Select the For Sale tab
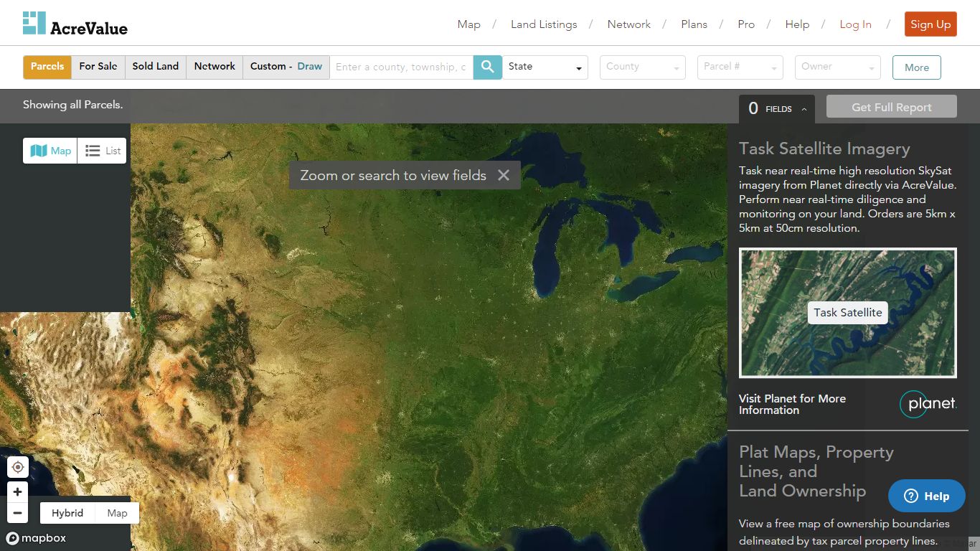 click(98, 67)
